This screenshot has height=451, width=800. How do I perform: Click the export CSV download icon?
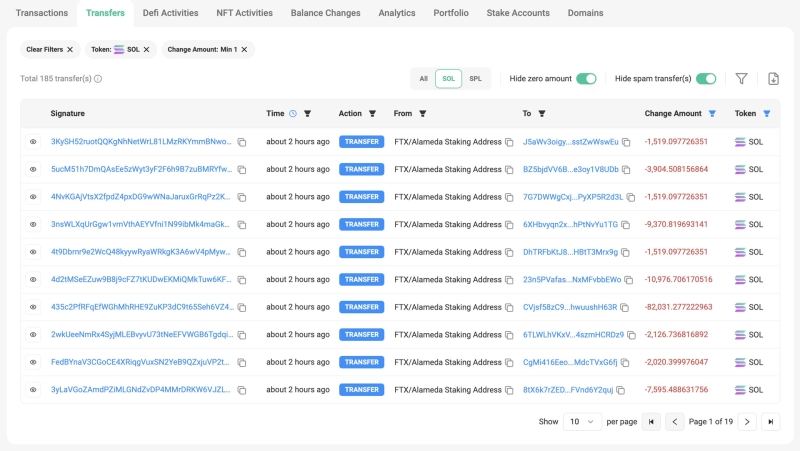pos(773,79)
